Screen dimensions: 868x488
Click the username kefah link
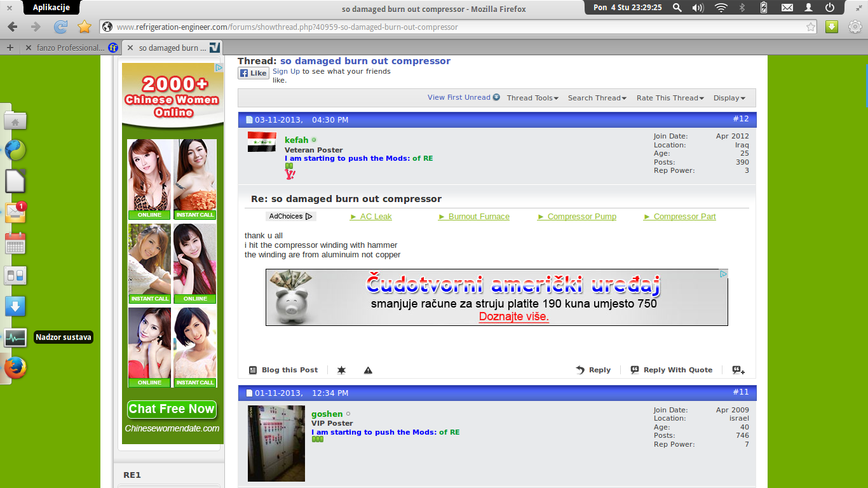click(296, 140)
